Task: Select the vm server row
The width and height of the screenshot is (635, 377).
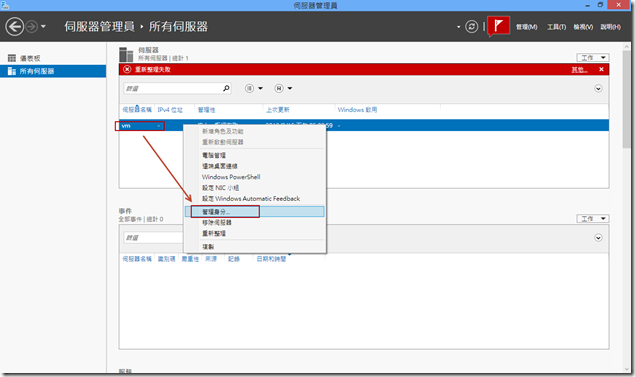Action: click(364, 126)
